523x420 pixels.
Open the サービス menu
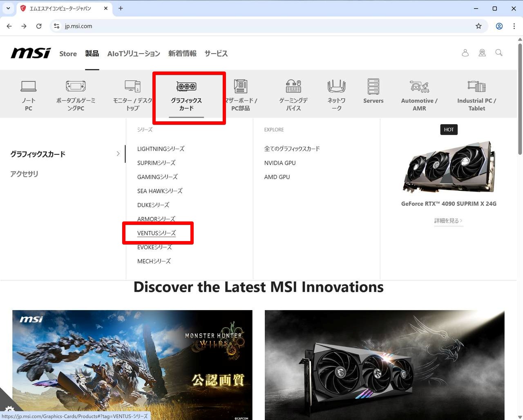click(216, 54)
